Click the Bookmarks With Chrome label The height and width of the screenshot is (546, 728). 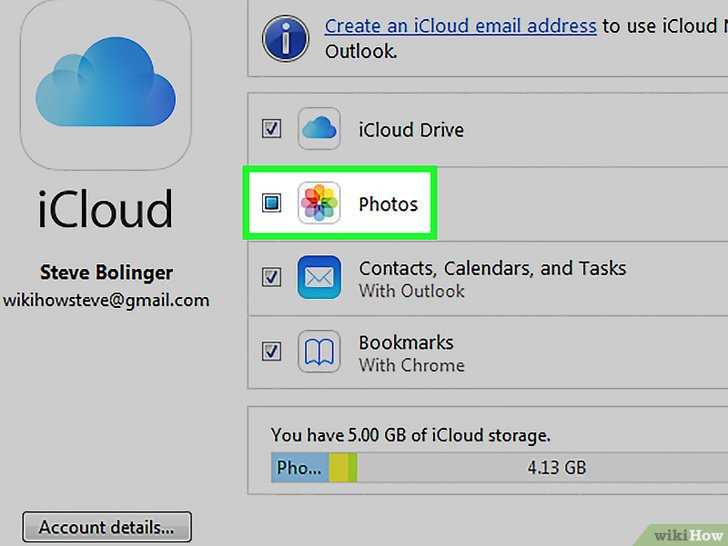tap(411, 354)
